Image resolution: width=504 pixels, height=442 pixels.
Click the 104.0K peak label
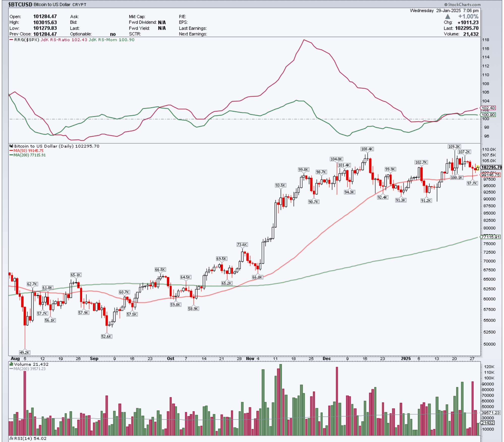[x=337, y=159]
